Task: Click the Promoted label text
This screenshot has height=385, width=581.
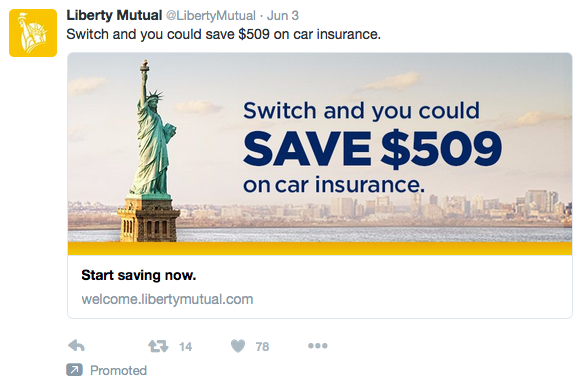Action: 119,370
